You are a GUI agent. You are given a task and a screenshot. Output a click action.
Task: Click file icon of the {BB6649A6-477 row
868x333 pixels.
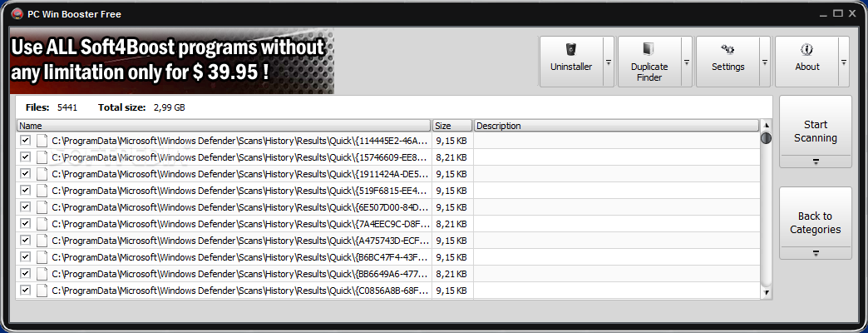coord(42,274)
